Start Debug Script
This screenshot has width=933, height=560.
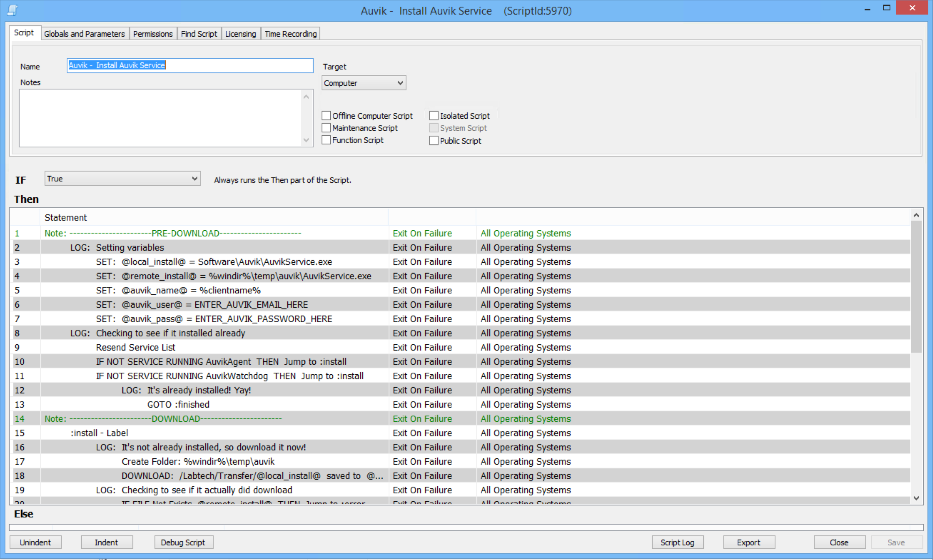click(x=183, y=542)
